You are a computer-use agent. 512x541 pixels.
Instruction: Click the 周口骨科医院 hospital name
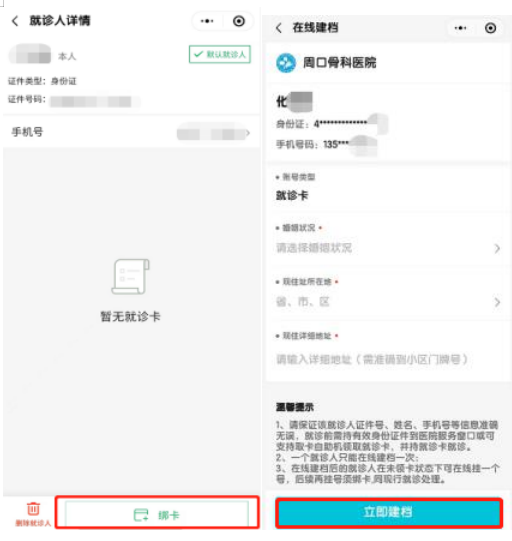(339, 63)
